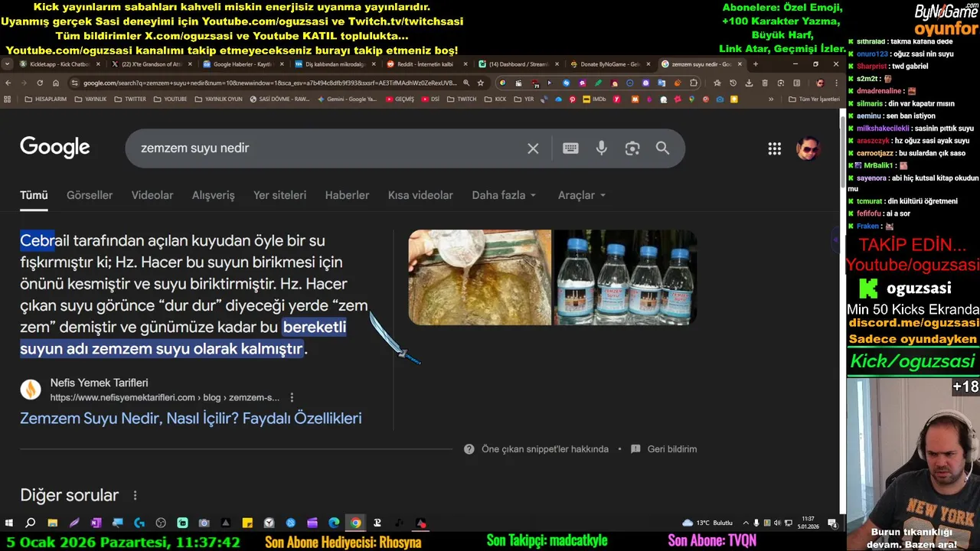The width and height of the screenshot is (980, 551).
Task: Bookmark this page with the star icon
Action: [480, 83]
